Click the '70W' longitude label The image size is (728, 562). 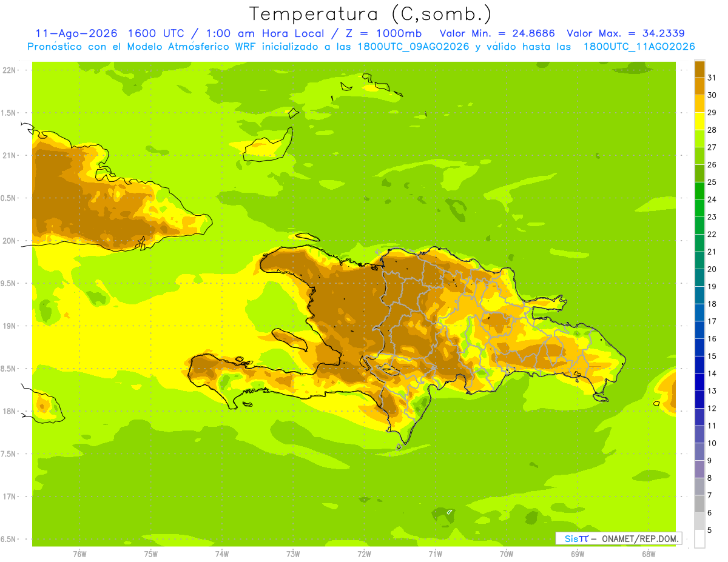tap(506, 554)
